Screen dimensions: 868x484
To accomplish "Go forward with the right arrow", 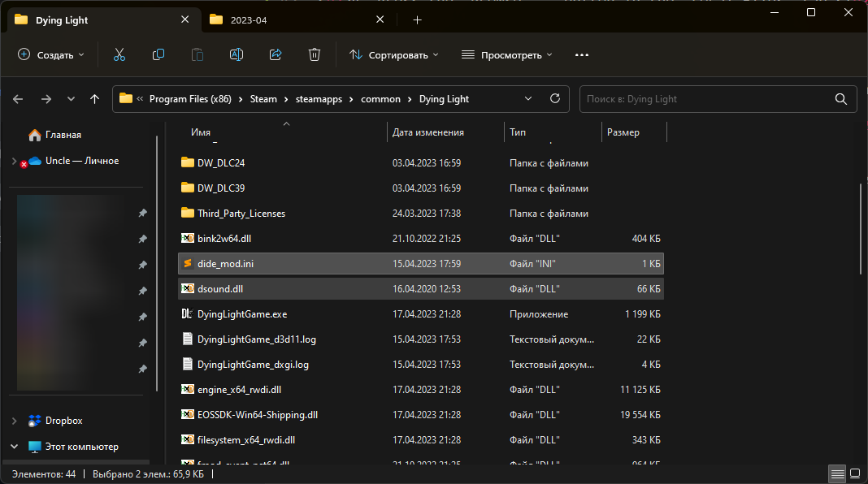I will [x=46, y=99].
